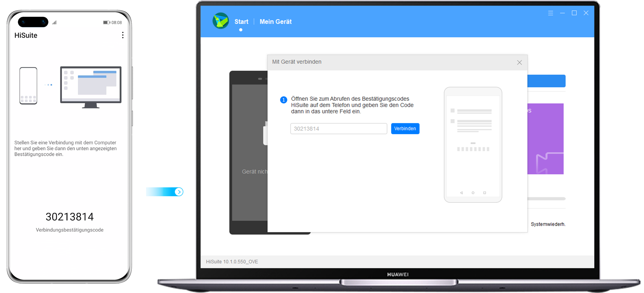The image size is (644, 293).
Task: Click the Verbindungsbestätigungscode label on phone
Action: (69, 230)
